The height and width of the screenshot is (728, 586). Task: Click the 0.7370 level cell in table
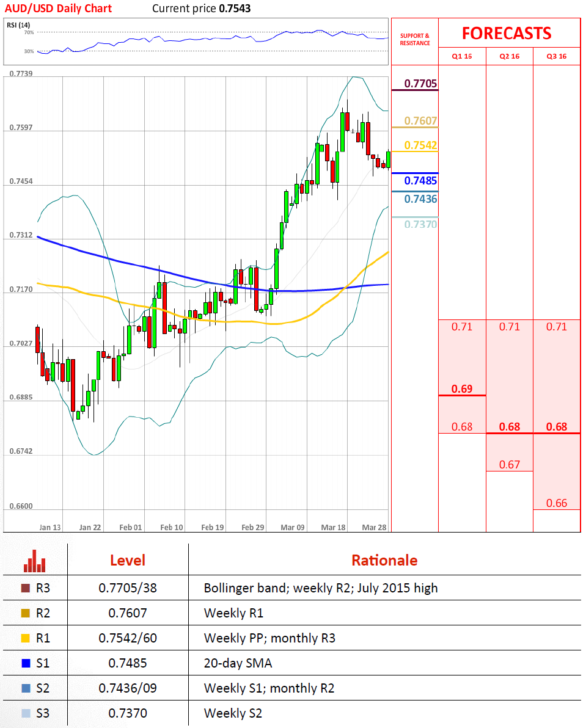point(128,713)
